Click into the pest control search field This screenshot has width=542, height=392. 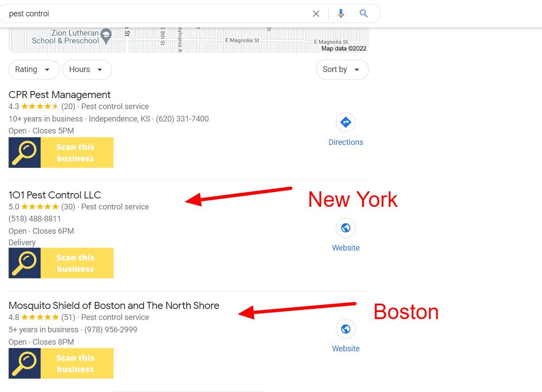click(155, 14)
